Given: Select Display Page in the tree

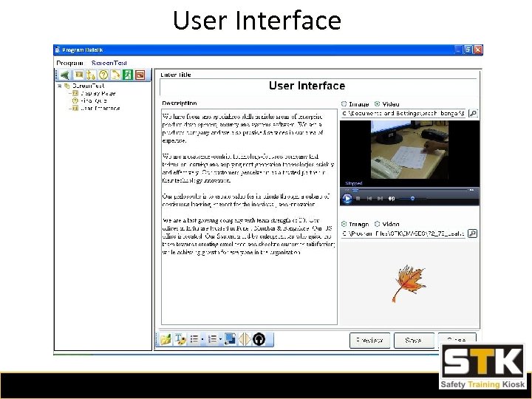Looking at the screenshot, I should 98,93.
